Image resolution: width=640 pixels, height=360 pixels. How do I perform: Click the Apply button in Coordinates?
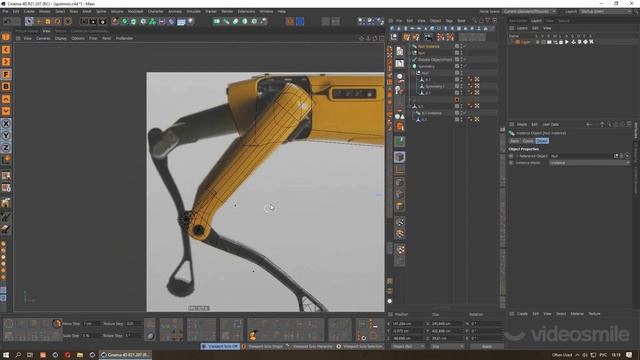point(487,346)
